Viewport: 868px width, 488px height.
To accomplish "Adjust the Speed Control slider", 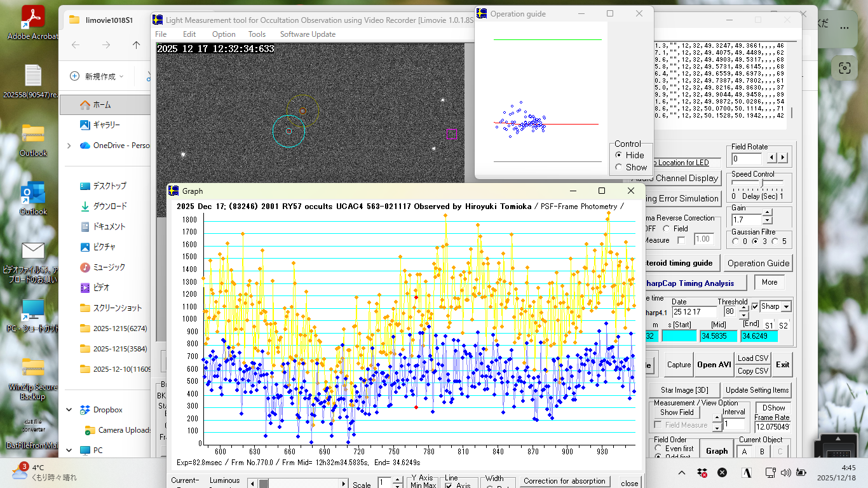I will (x=763, y=184).
